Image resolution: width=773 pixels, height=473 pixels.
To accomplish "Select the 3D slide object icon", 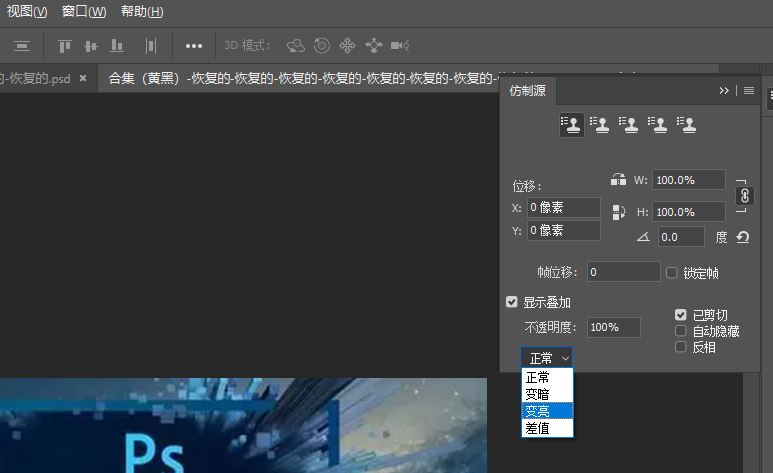I will 374,46.
